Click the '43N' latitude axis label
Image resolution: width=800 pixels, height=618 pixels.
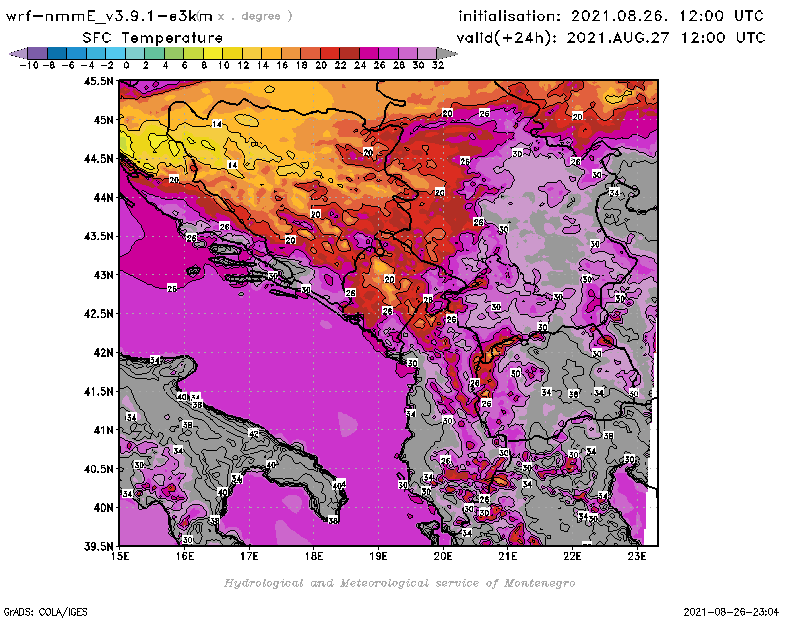click(103, 275)
